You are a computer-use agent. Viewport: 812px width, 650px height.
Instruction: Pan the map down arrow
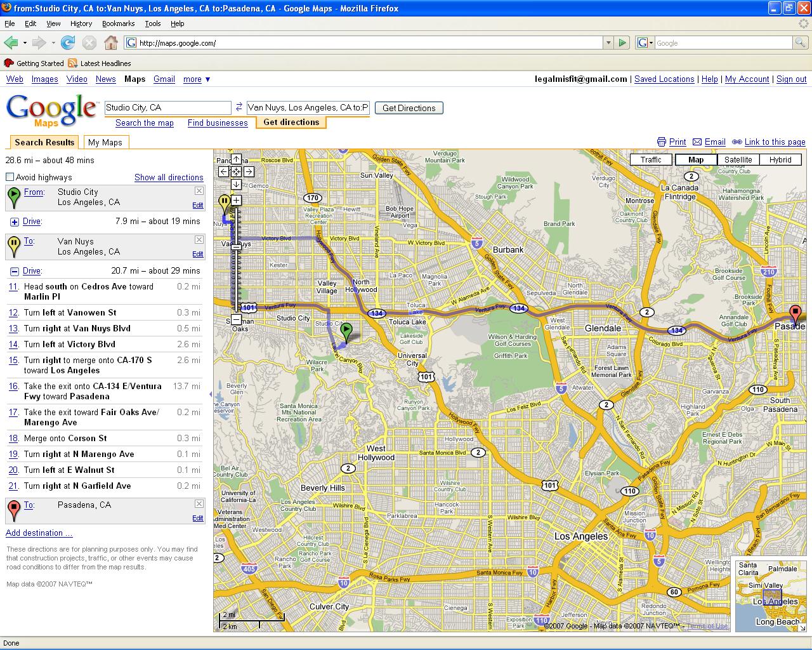[236, 184]
